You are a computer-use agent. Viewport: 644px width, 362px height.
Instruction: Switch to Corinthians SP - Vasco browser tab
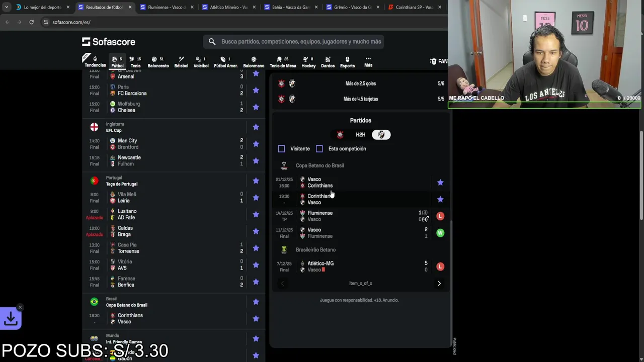[414, 8]
